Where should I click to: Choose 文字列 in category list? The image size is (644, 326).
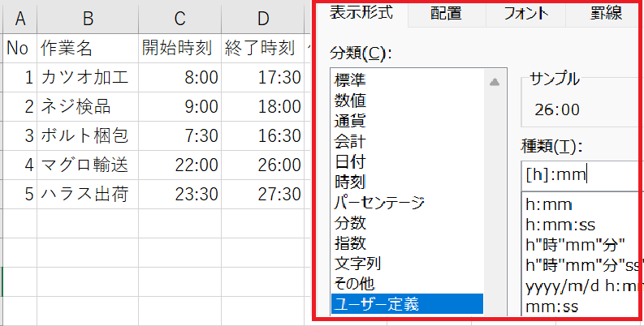[357, 263]
